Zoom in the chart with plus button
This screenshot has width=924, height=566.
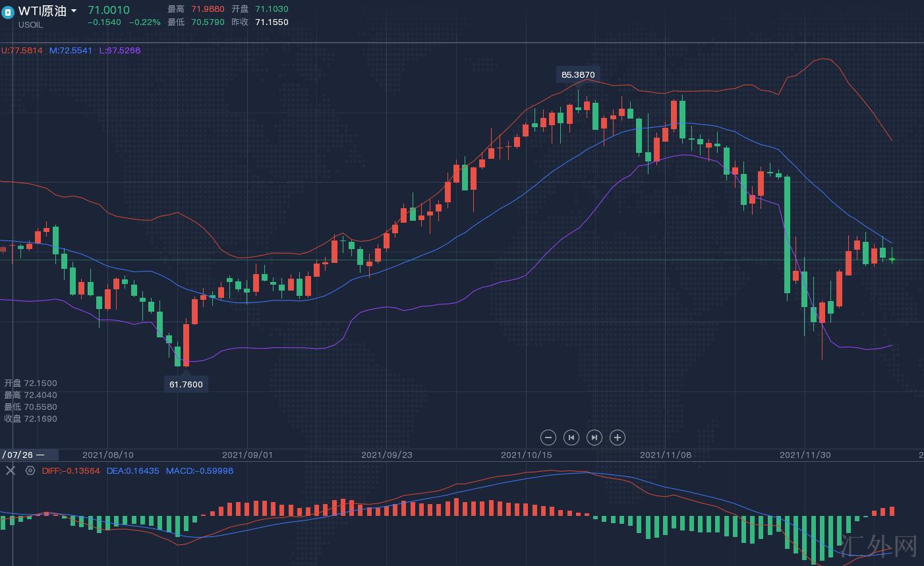tap(617, 438)
